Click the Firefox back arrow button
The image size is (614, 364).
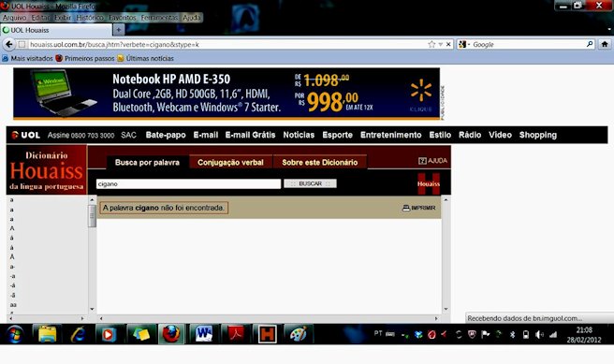tap(8, 44)
